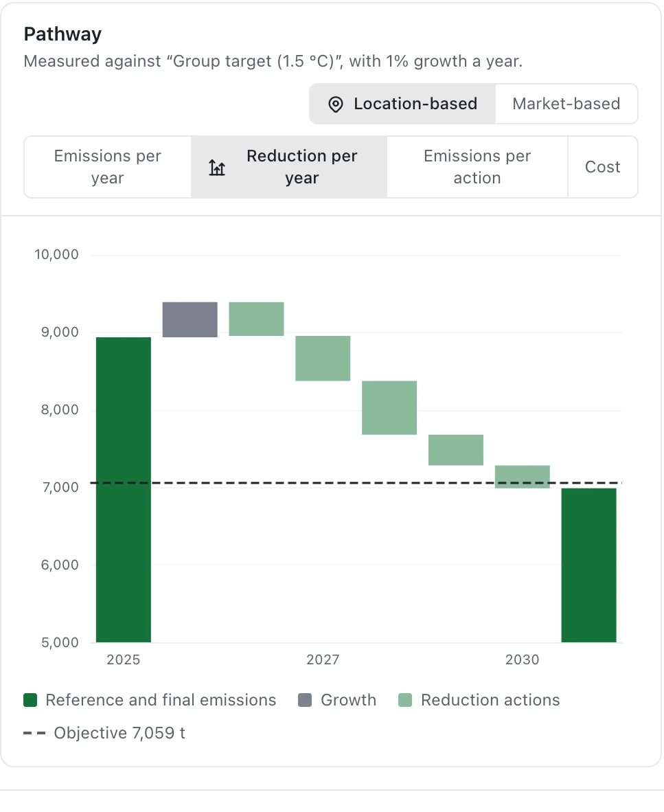Click the 2025 x-axis label
664x812 pixels.
tap(123, 659)
